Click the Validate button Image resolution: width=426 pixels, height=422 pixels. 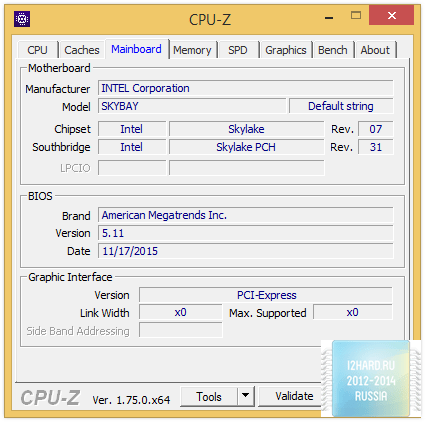[290, 396]
